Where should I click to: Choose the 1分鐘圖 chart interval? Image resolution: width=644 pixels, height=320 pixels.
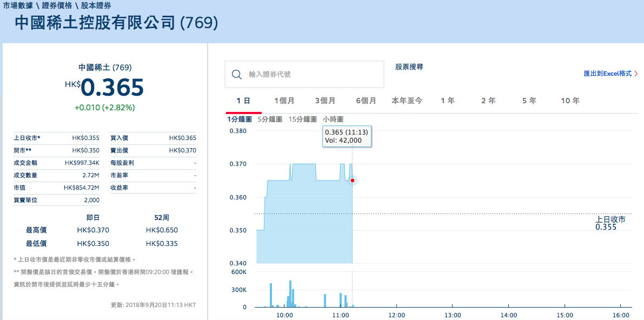coord(240,119)
